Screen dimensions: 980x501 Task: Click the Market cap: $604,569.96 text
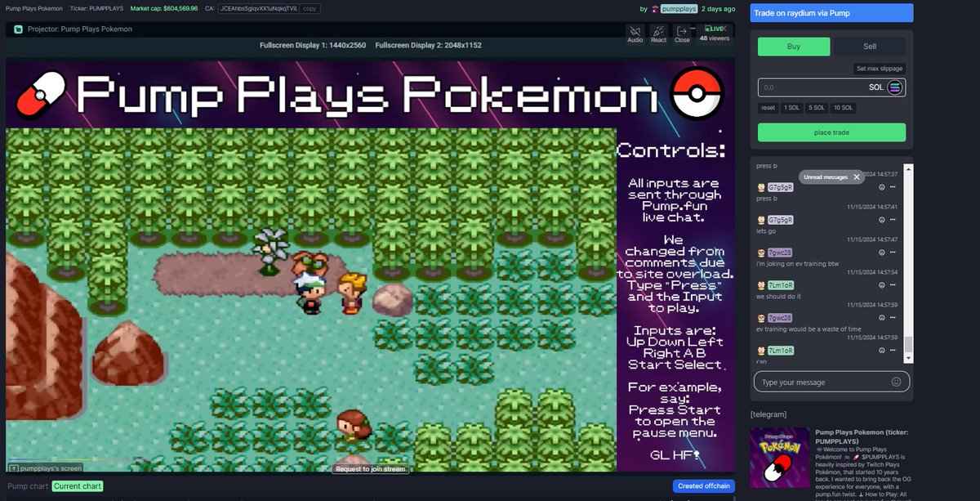[164, 8]
